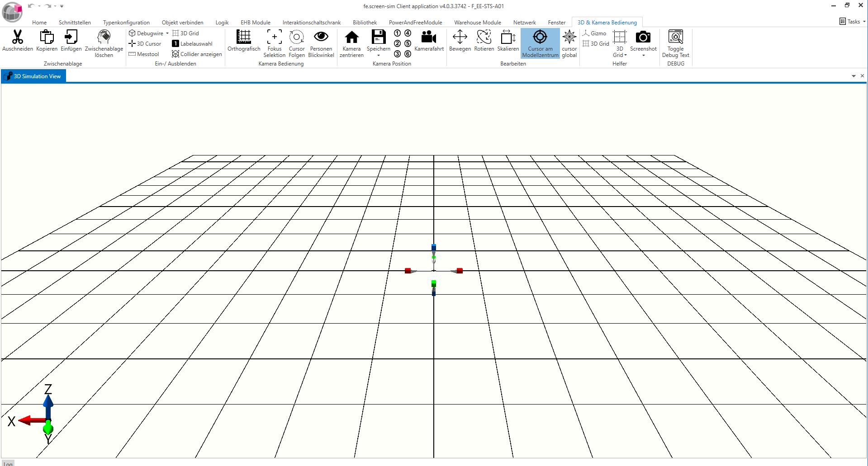Open the Schnittstellen ribbon tab
868x466 pixels.
click(75, 22)
